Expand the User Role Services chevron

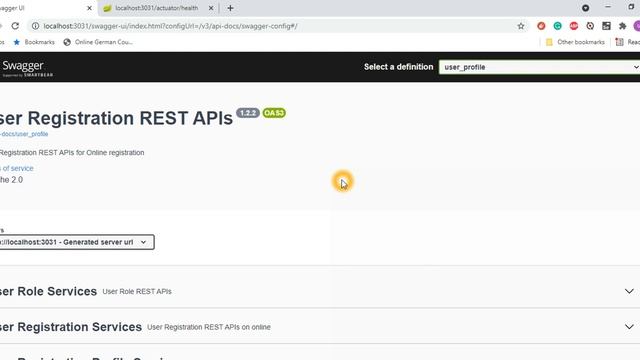click(x=629, y=291)
